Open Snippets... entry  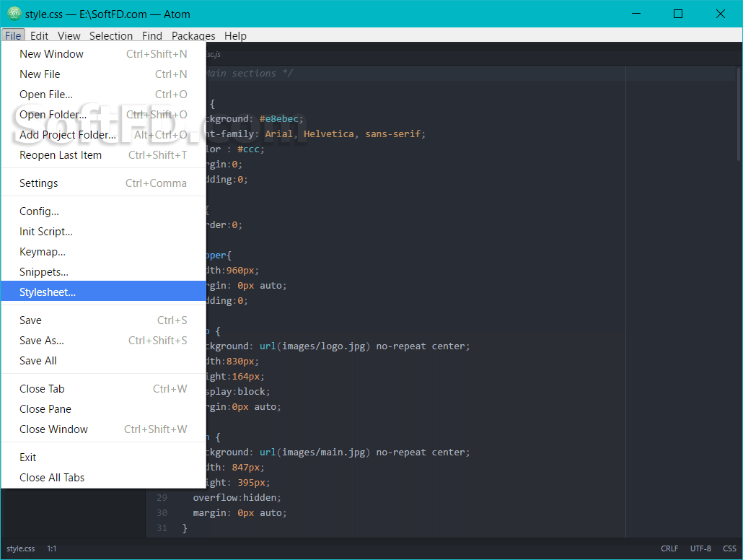103,272
